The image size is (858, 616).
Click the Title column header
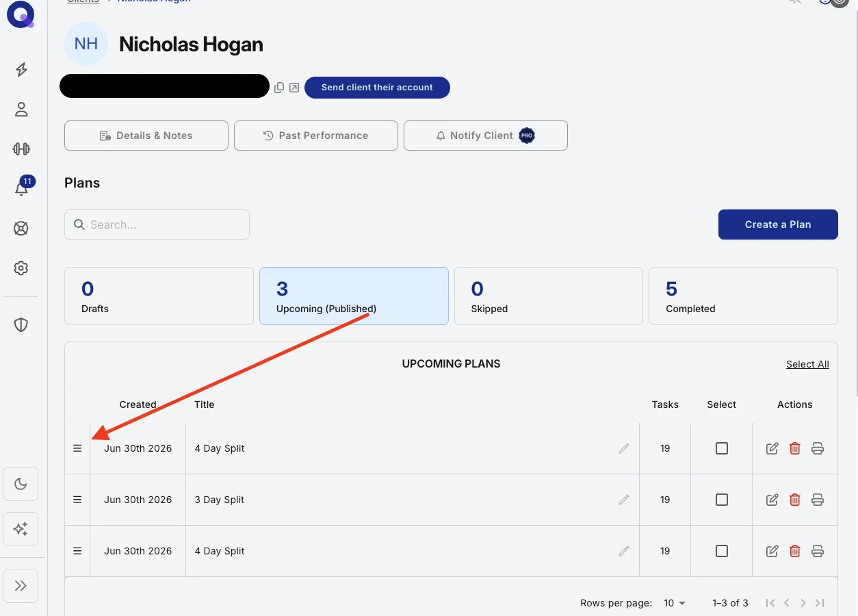pyautogui.click(x=205, y=405)
